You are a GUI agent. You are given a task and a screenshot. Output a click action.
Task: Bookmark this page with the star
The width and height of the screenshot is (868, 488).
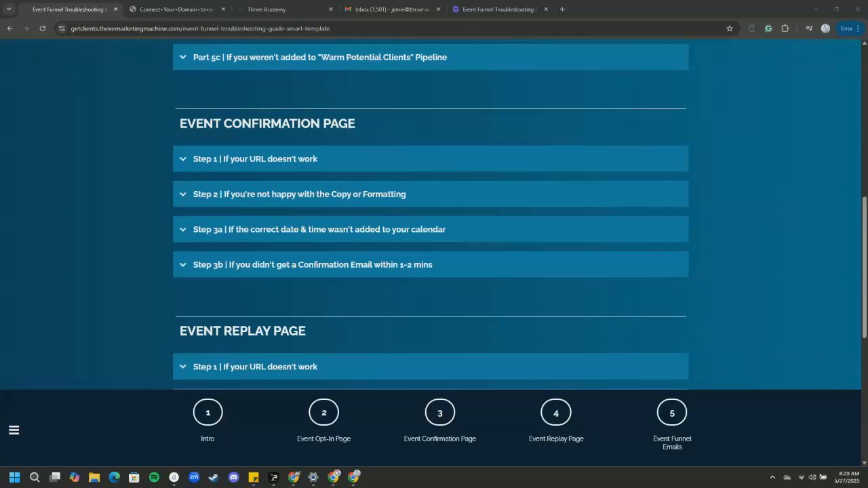click(730, 28)
